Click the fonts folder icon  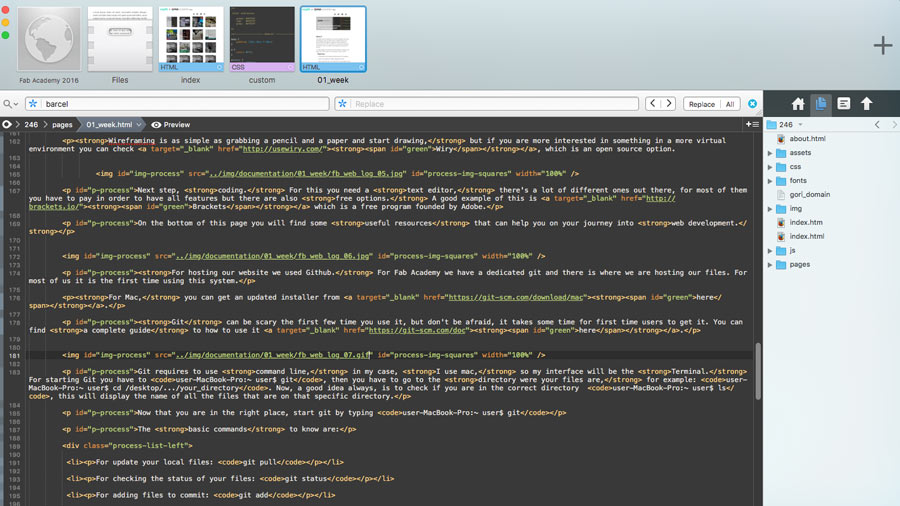click(x=781, y=181)
